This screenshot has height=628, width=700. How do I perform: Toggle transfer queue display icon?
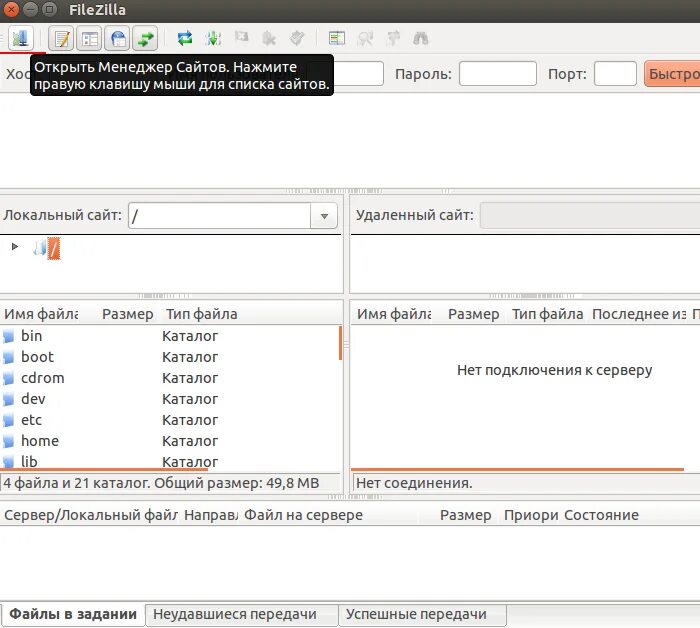[146, 38]
